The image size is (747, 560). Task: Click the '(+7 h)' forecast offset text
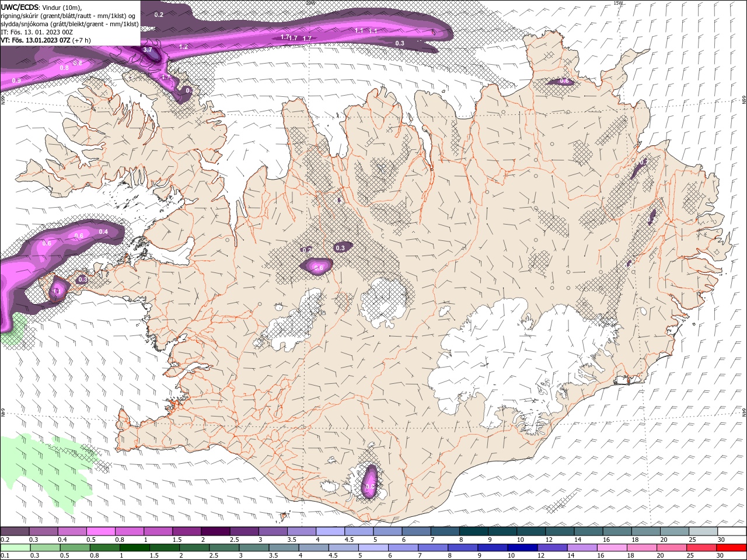82,40
